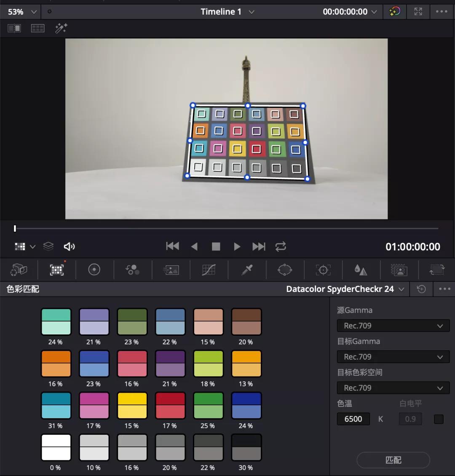Open the RGB Mixer palette

pos(133,270)
